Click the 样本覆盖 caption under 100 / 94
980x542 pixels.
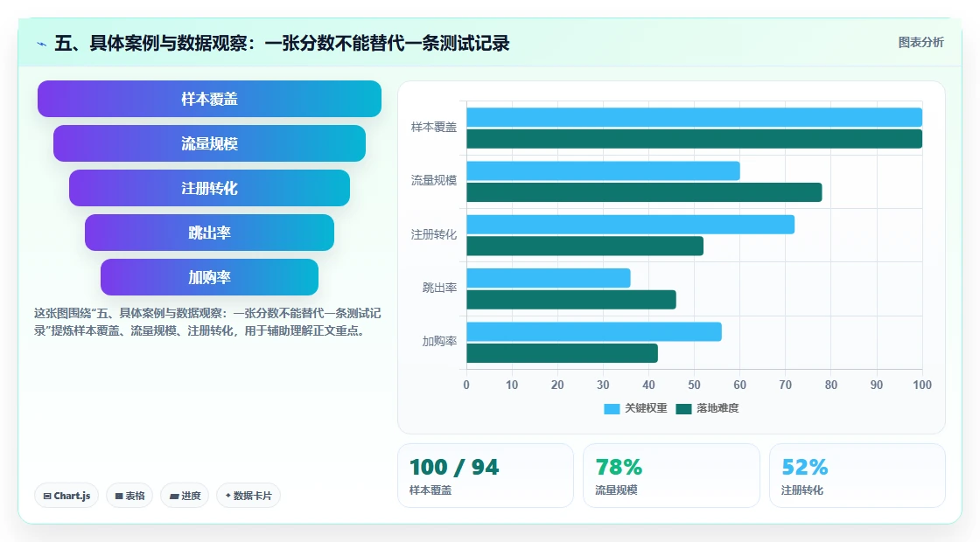coord(430,490)
